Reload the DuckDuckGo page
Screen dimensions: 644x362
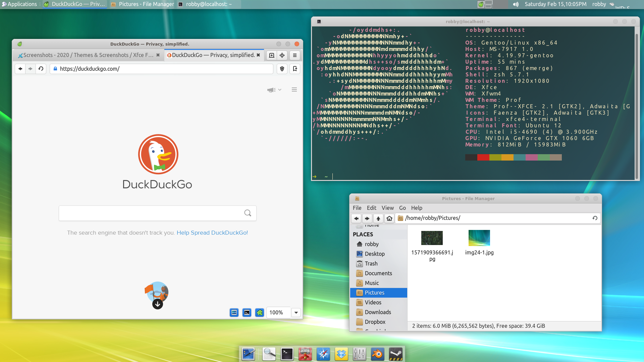[41, 69]
